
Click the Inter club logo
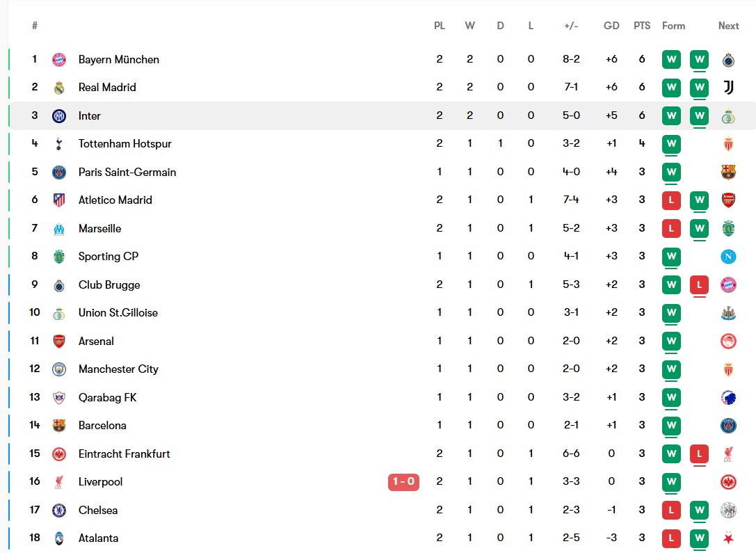click(x=59, y=116)
